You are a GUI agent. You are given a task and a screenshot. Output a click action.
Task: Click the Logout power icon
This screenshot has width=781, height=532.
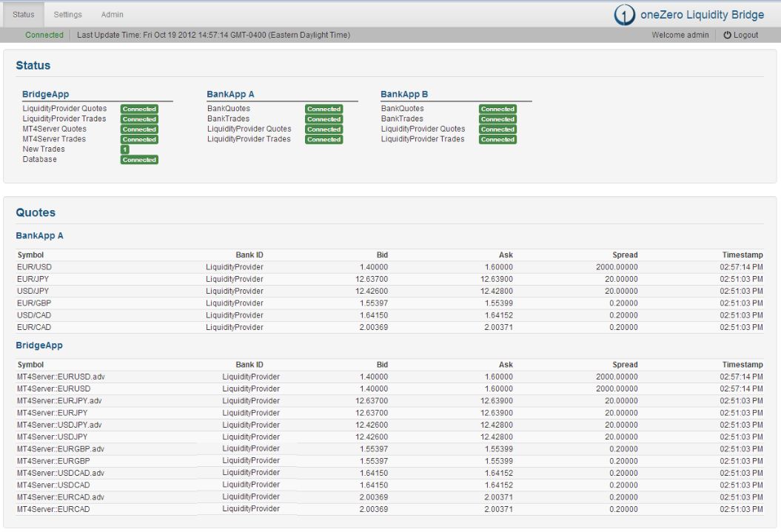[x=727, y=36]
